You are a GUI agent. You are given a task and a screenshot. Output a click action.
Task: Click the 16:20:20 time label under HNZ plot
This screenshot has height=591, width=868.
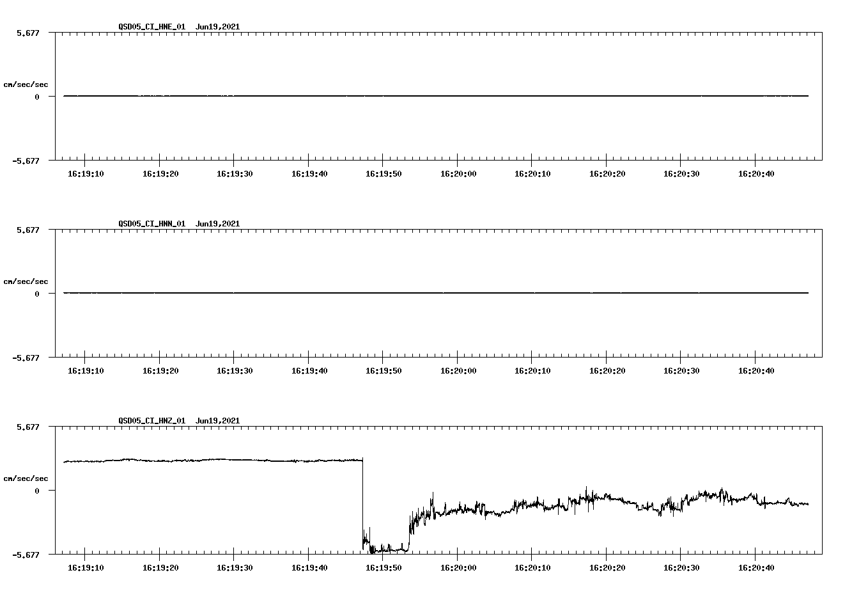point(607,568)
